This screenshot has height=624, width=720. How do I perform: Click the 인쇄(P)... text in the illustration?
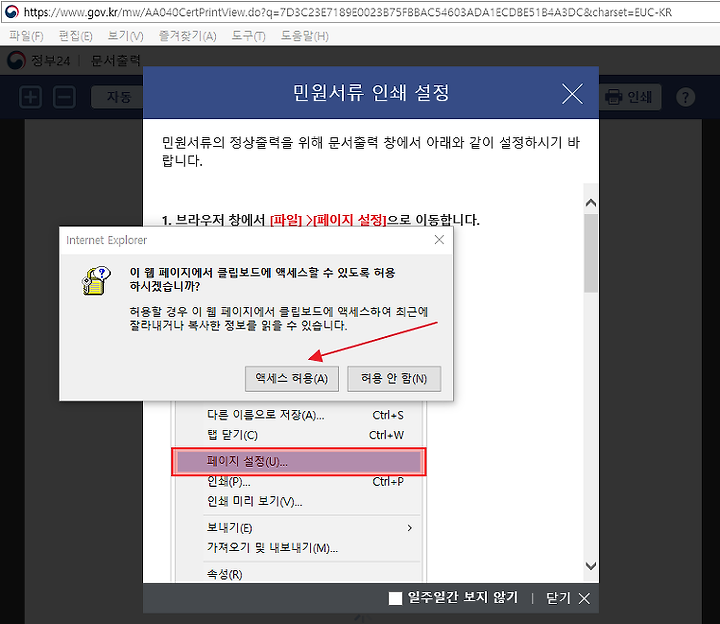point(229,482)
